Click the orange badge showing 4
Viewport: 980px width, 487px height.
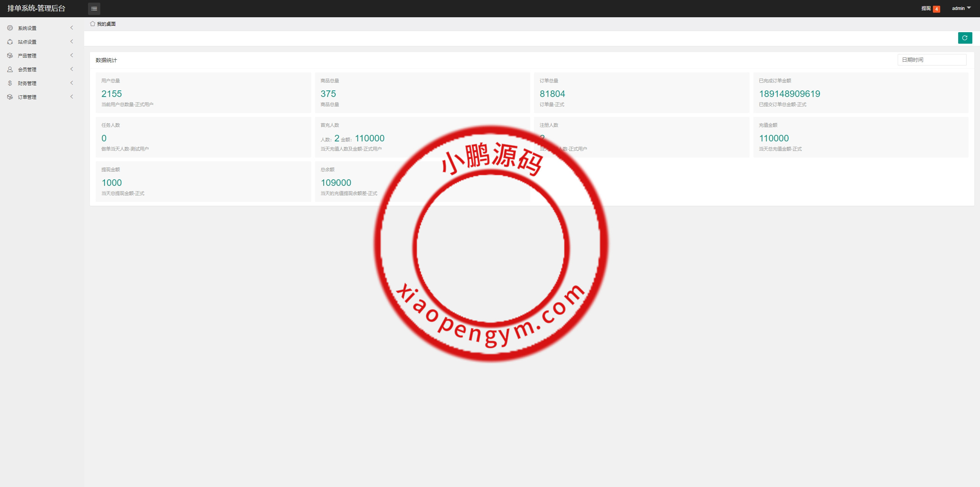[x=936, y=9]
